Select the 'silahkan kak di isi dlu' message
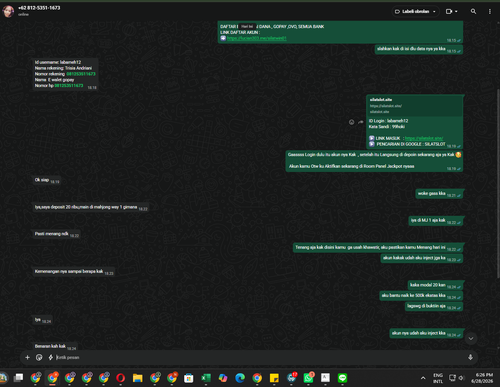Image resolution: width=500 pixels, height=387 pixels. (419, 49)
